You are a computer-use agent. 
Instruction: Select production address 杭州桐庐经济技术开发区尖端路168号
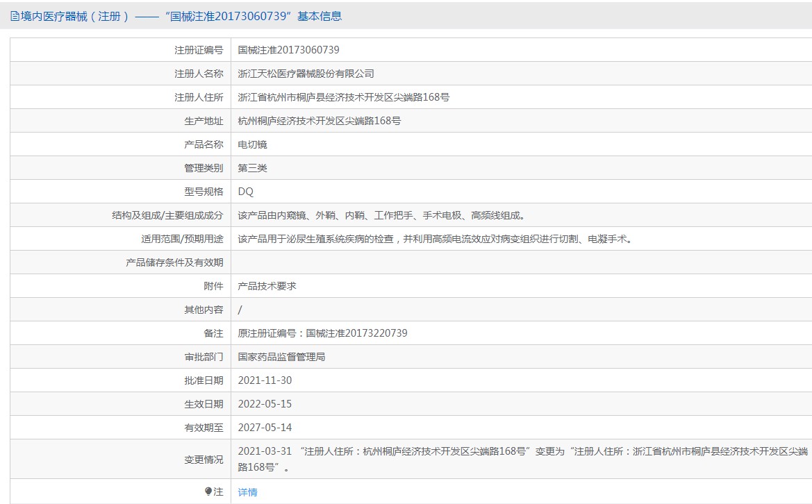pos(320,121)
